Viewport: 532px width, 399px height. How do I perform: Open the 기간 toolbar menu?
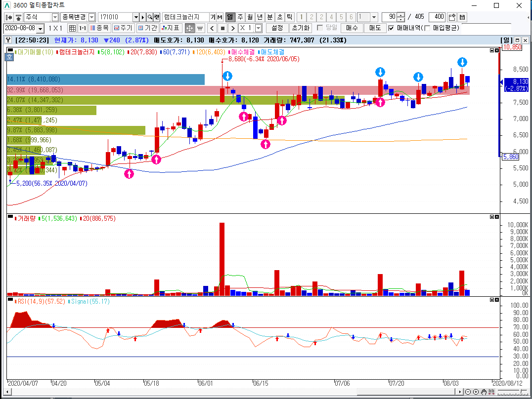[x=148, y=28]
